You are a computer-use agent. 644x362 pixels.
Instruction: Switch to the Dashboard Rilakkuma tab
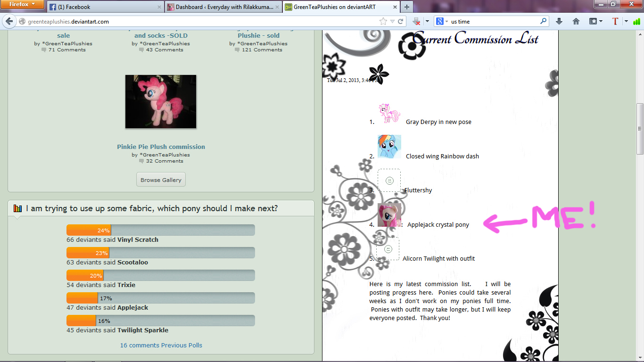point(223,7)
